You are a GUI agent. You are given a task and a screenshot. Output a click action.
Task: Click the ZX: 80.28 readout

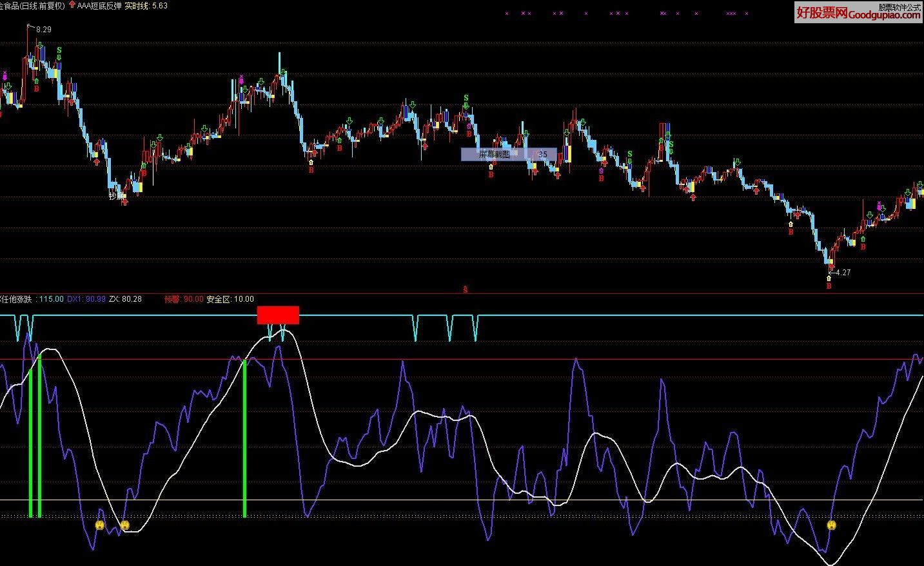[x=125, y=299]
